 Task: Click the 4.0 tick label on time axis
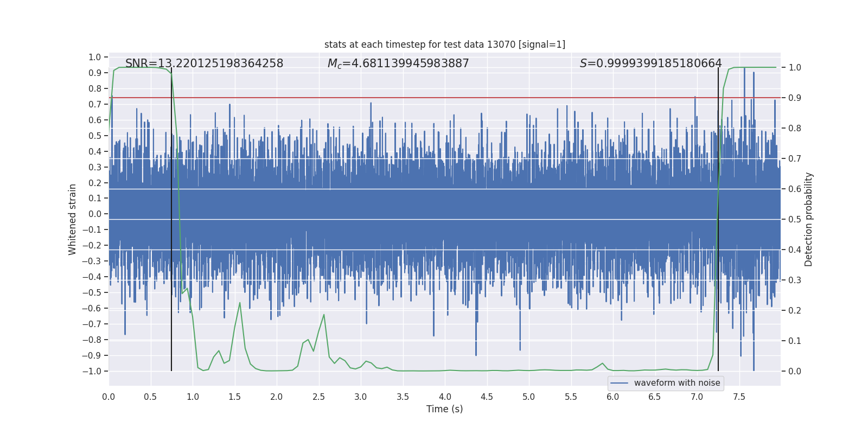[445, 397]
